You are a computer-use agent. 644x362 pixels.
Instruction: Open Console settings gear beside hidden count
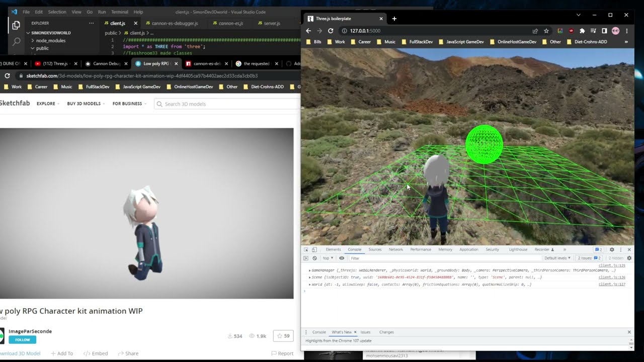click(629, 258)
